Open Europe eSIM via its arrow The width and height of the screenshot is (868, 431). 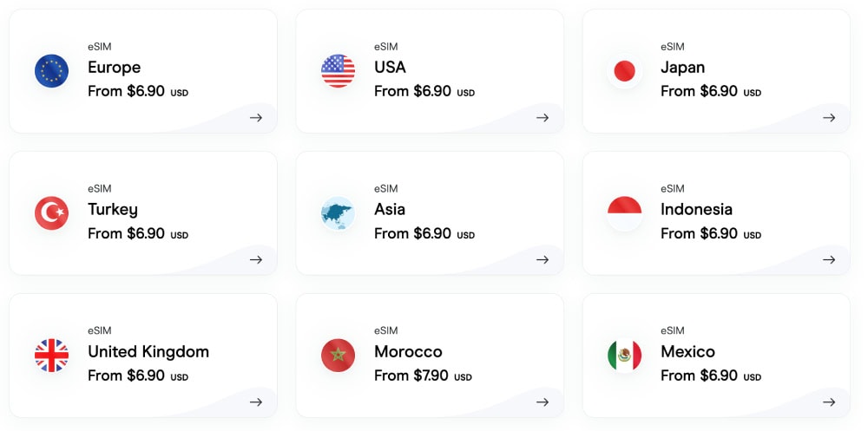pyautogui.click(x=256, y=117)
